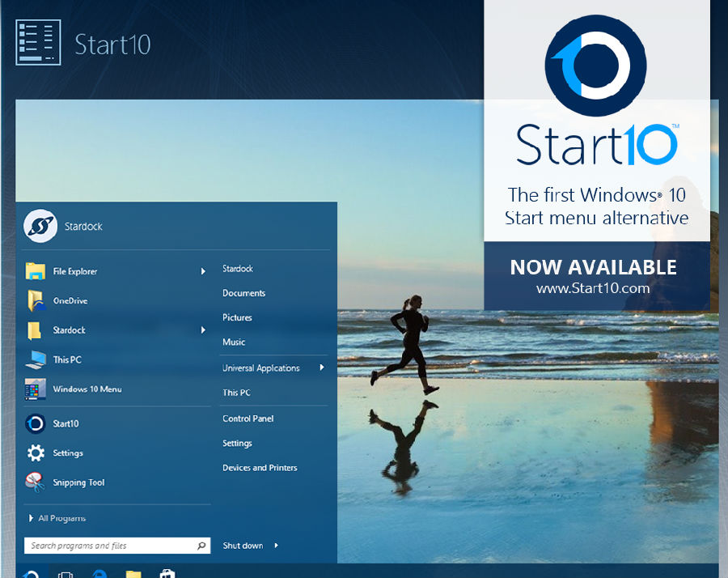Click the large Start10 wordmark in banner
This screenshot has width=728, height=578.
point(597,144)
